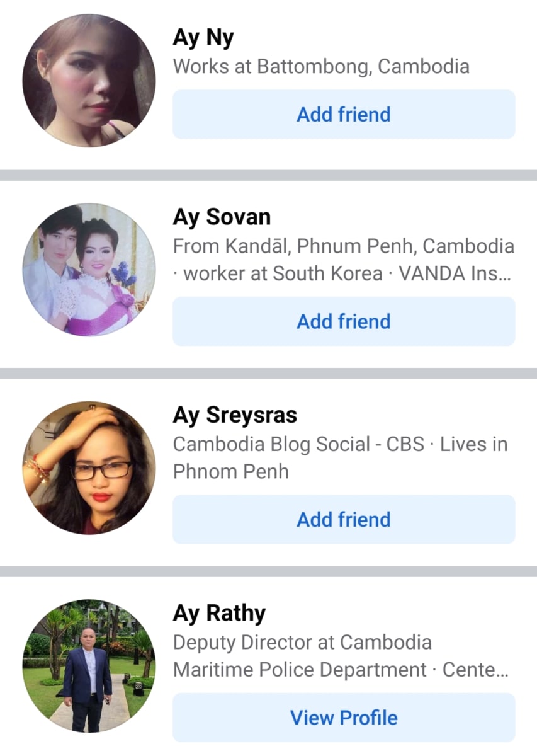The image size is (537, 756).
Task: Add Ay Sreysras as a friend
Action: pyautogui.click(x=344, y=520)
